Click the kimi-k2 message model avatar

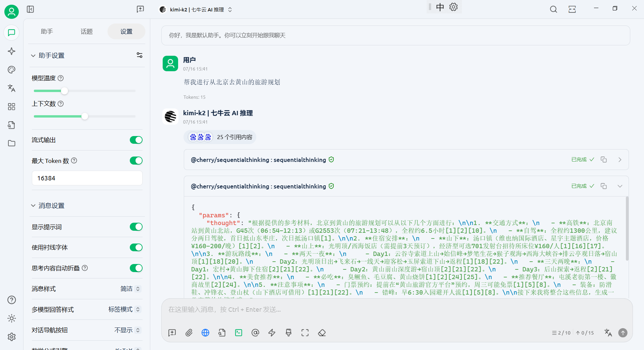tap(170, 116)
